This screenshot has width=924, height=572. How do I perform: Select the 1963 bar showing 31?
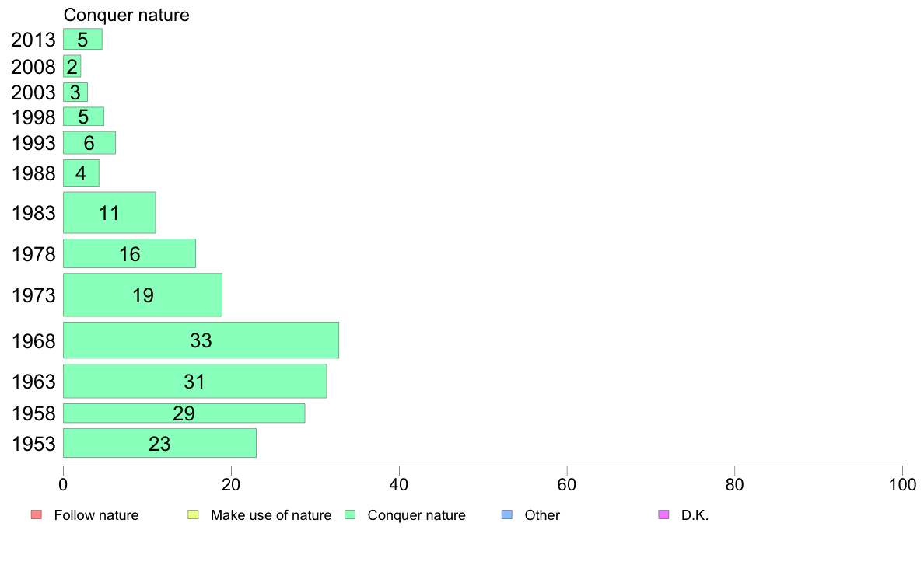point(195,381)
